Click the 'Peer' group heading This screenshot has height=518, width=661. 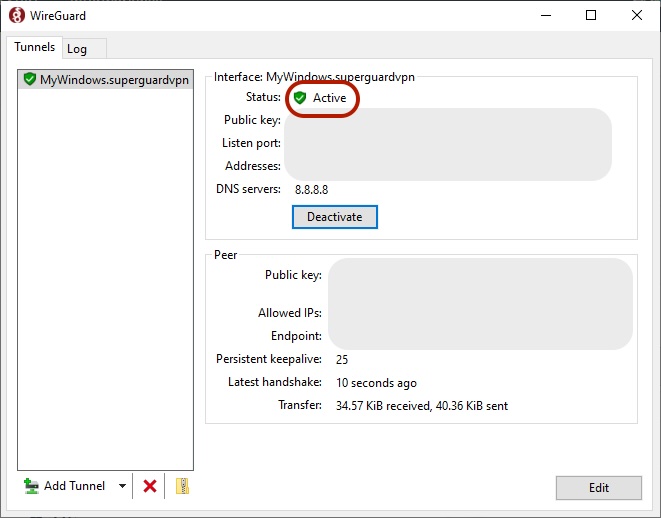pos(226,255)
